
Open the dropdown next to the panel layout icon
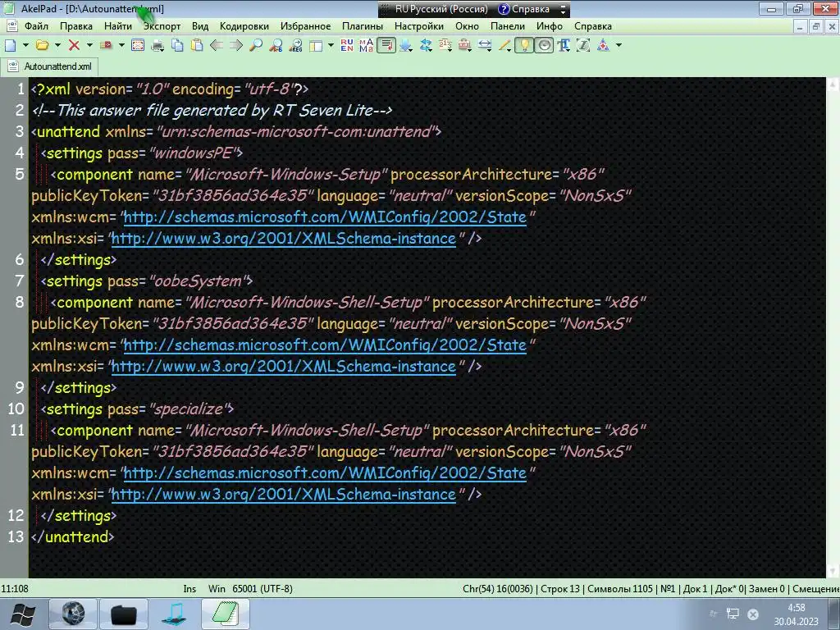tap(331, 46)
